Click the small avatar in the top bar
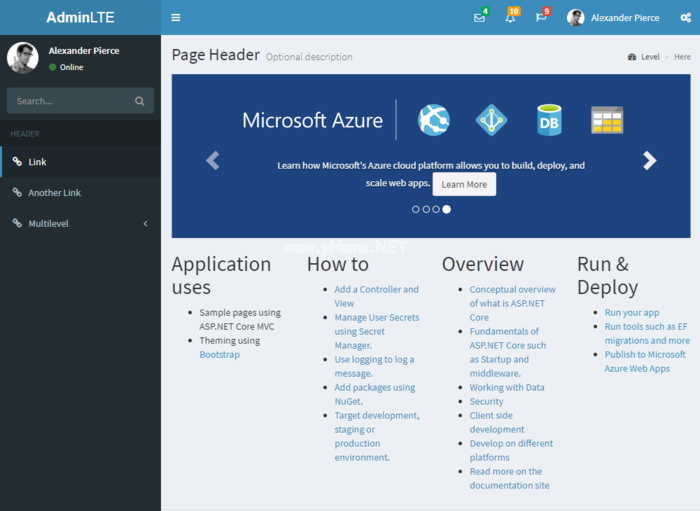The image size is (700, 511). (x=575, y=18)
